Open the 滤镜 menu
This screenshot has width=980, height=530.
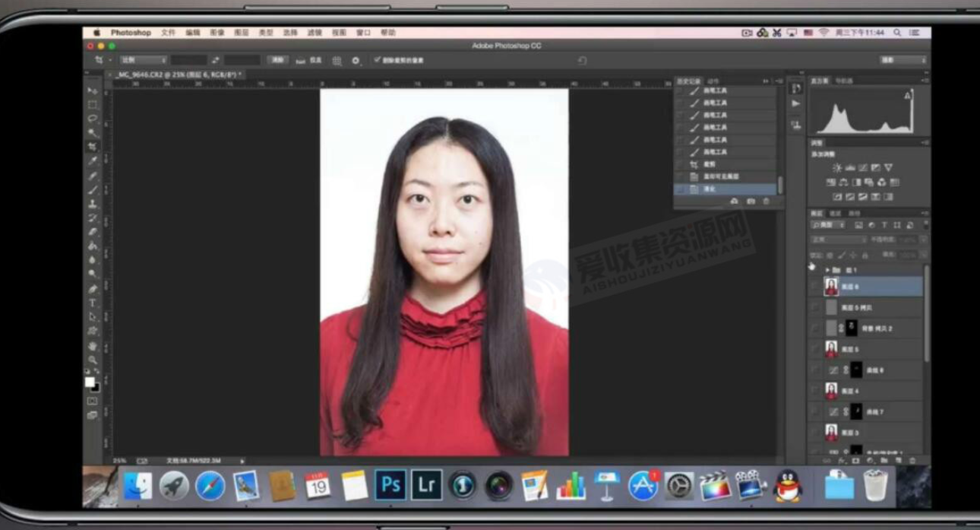(315, 33)
